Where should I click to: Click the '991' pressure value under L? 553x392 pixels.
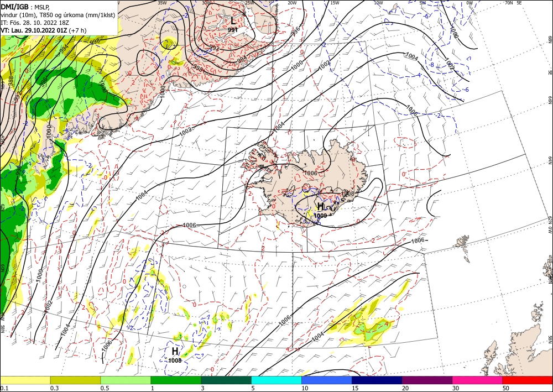point(233,30)
